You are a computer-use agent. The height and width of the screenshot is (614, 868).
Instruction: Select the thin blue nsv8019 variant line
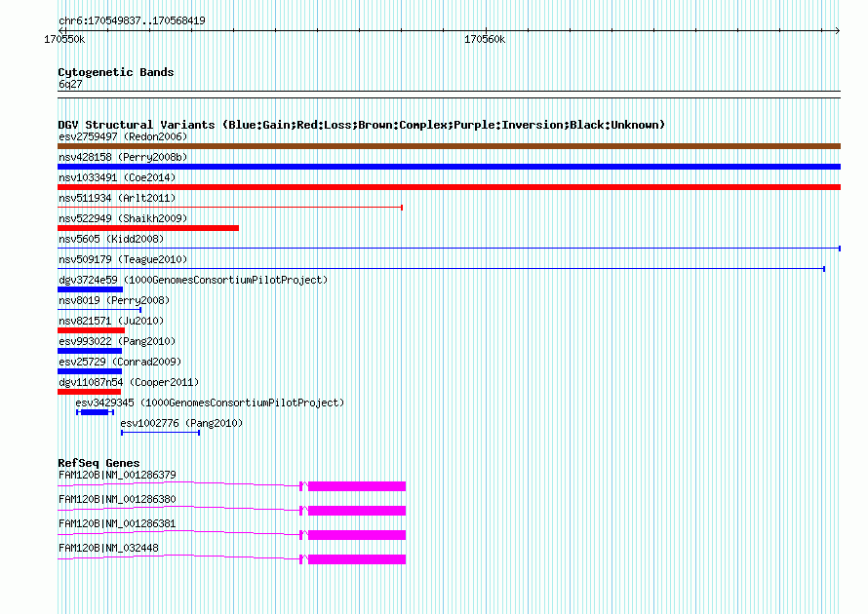[x=99, y=310]
